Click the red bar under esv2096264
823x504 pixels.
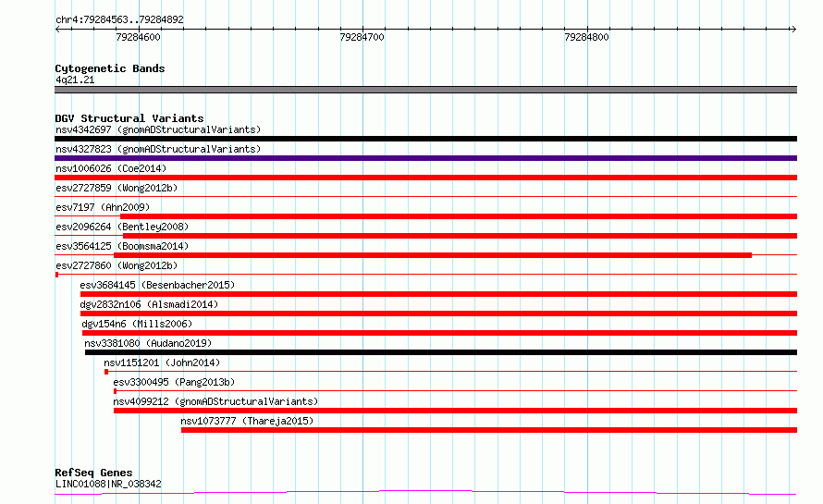pyautogui.click(x=460, y=236)
